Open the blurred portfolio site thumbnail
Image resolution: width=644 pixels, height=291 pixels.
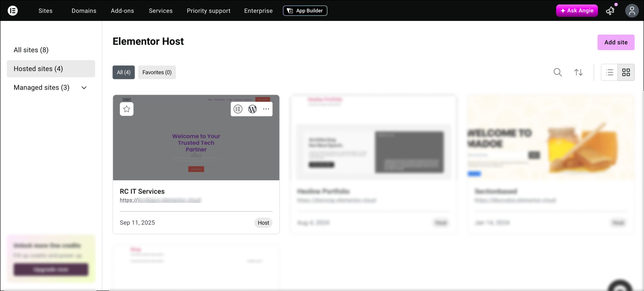[373, 137]
